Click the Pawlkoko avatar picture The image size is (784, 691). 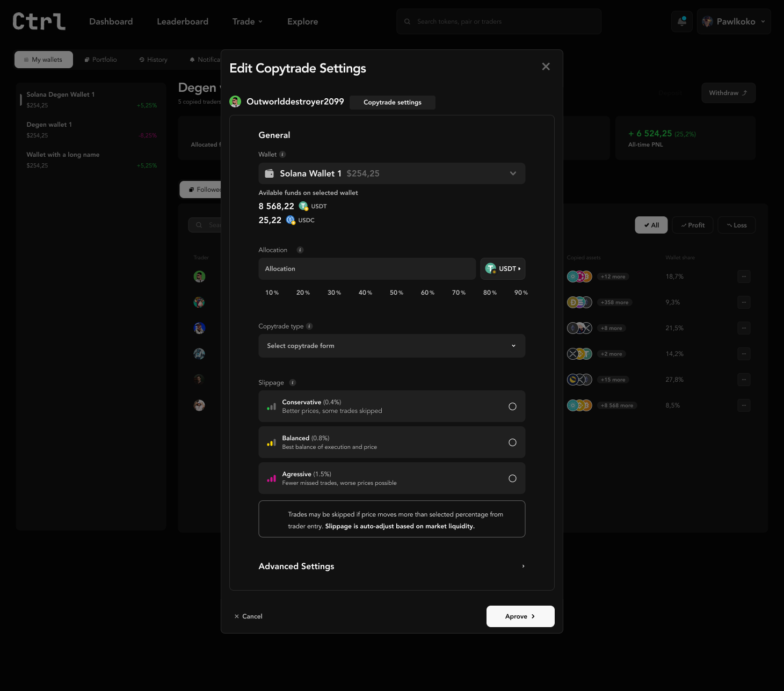click(707, 21)
